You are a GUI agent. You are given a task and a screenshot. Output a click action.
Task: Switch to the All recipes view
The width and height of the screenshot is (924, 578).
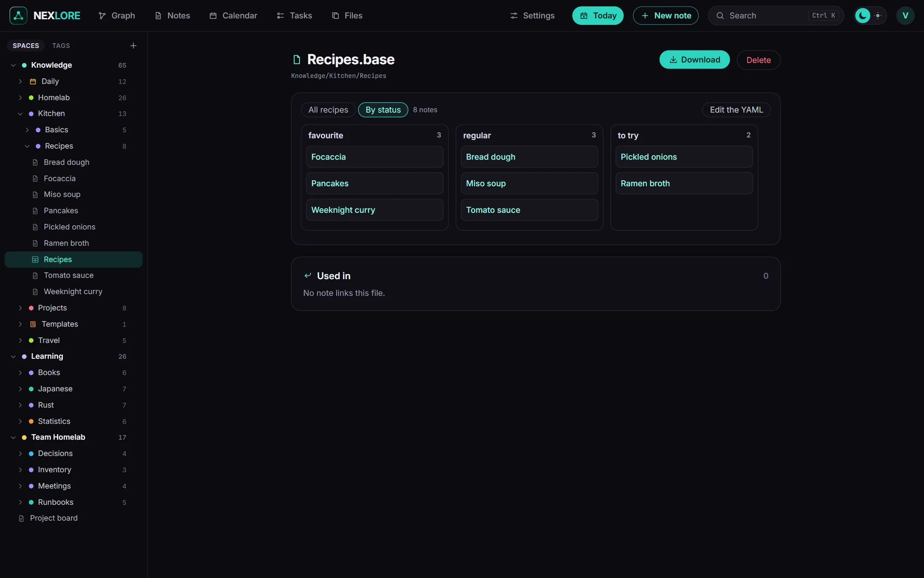pos(328,110)
